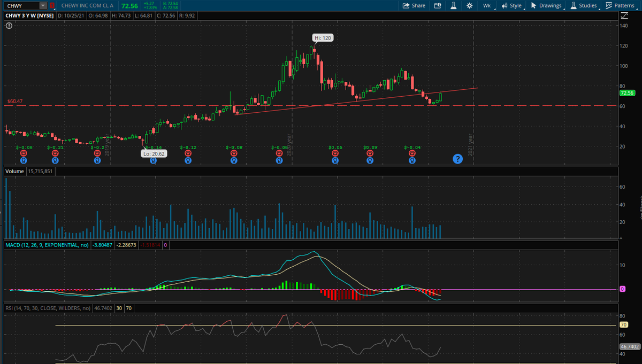The width and height of the screenshot is (642, 364).
Task: Open the Drawings menu
Action: click(547, 5)
